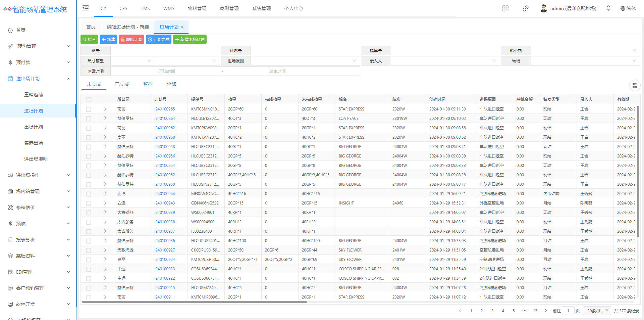This screenshot has width=644, height=320.
Task: Expand the row for plan I240100964
Action: pos(105,119)
